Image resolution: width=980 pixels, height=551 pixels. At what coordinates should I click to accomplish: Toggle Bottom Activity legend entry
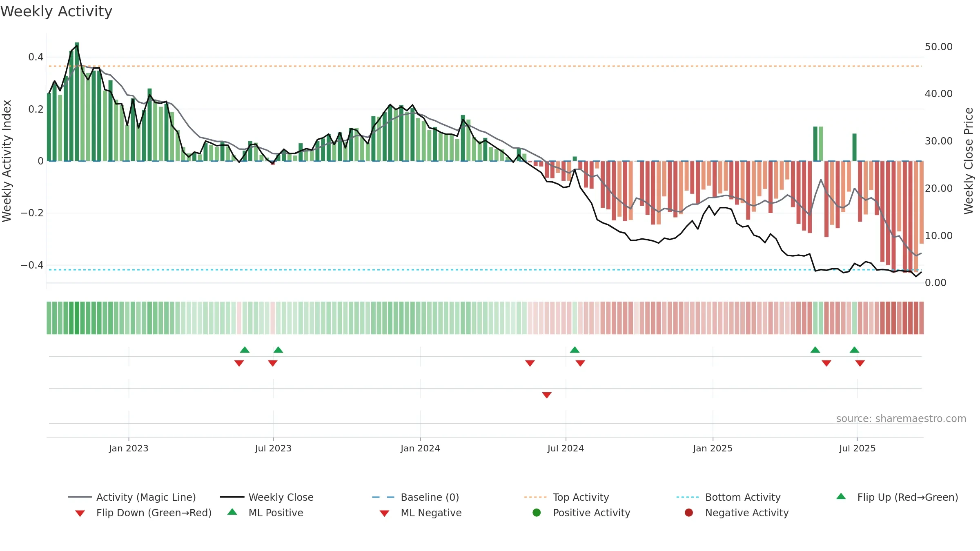728,497
